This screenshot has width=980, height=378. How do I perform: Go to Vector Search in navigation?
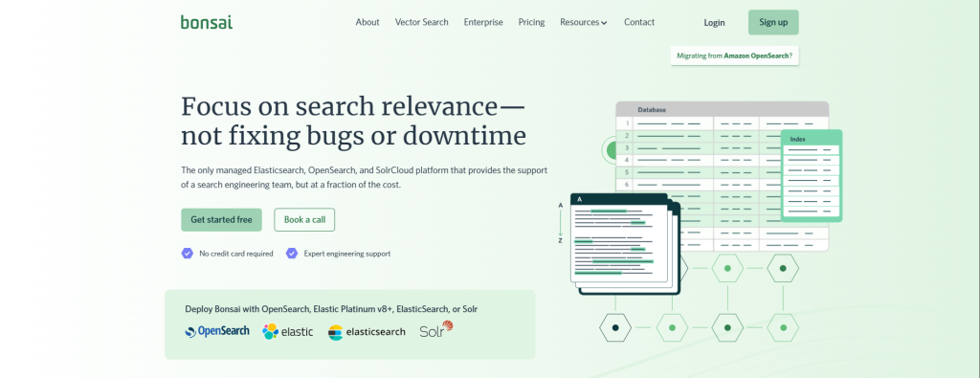point(421,22)
